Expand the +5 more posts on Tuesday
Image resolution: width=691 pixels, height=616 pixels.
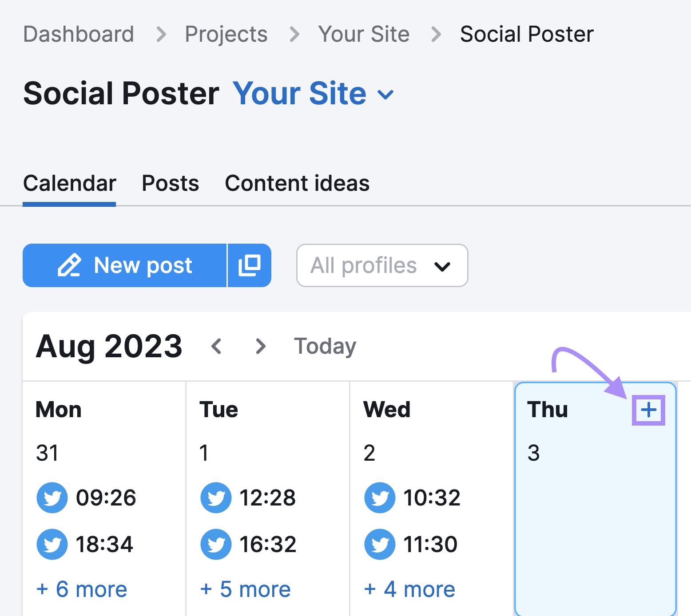pos(245,589)
